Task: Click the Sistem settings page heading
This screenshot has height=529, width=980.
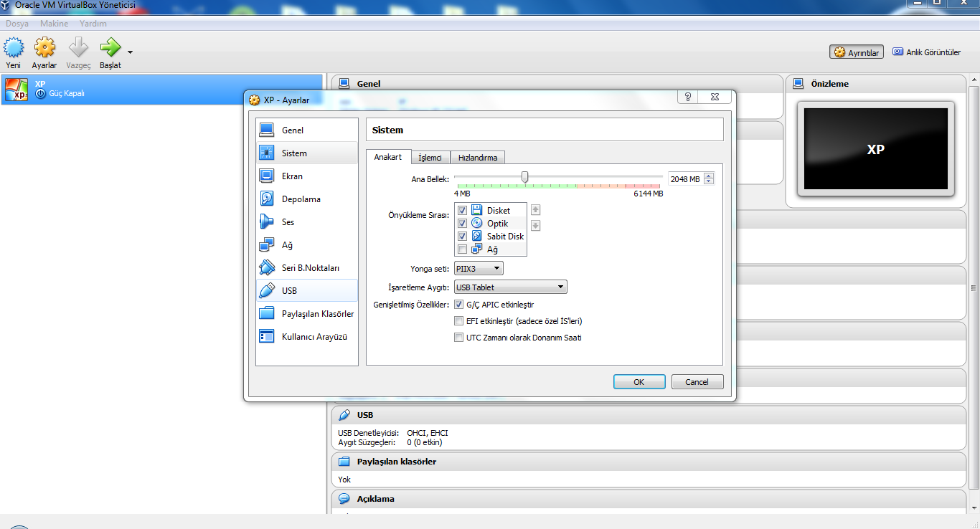Action: coord(387,130)
